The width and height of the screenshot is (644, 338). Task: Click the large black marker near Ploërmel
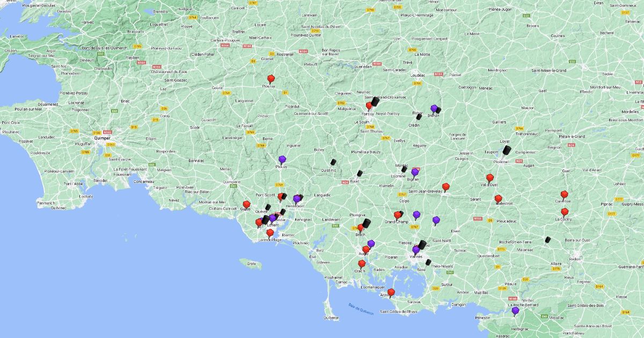click(507, 150)
